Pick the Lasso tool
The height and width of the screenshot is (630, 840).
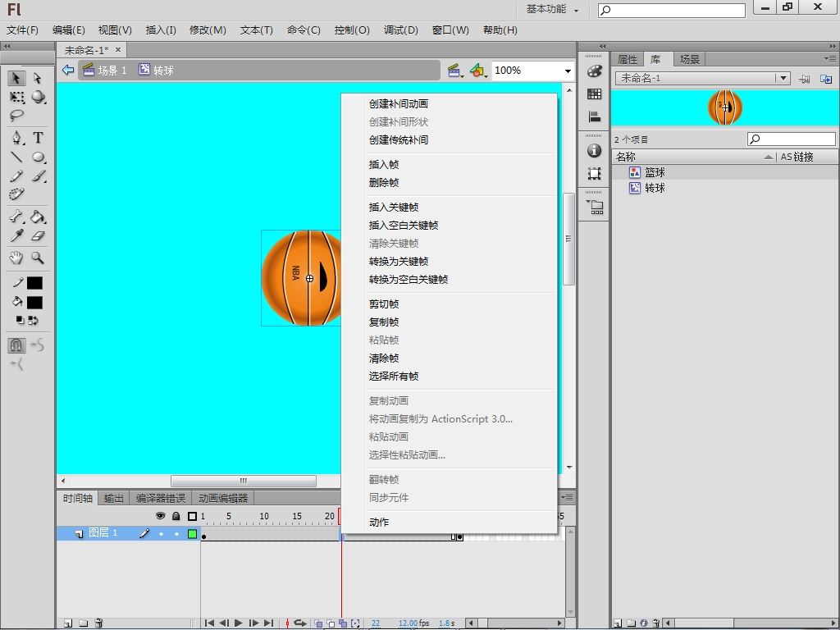pos(16,116)
